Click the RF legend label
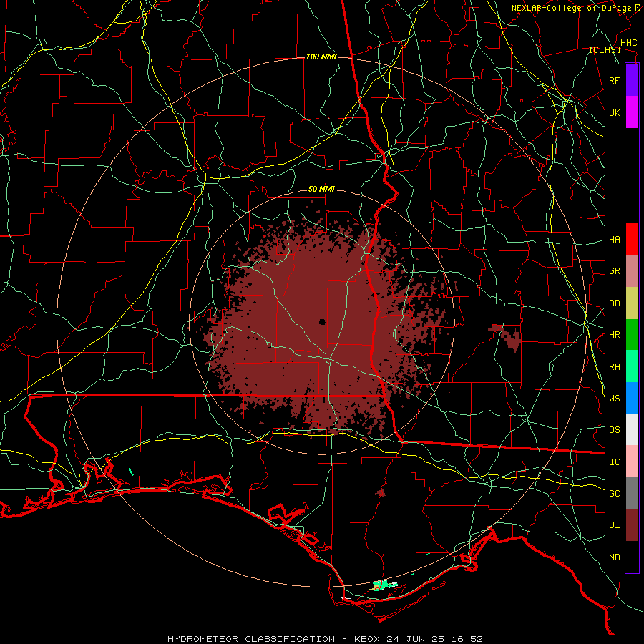The width and height of the screenshot is (644, 644). (615, 80)
